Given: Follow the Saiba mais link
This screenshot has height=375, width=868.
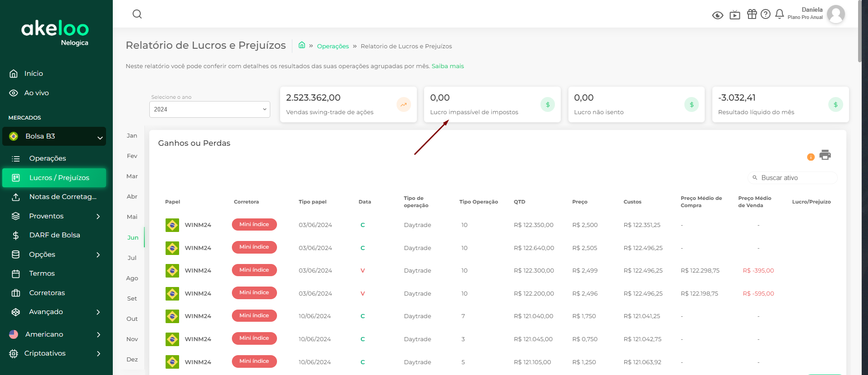Looking at the screenshot, I should (448, 66).
